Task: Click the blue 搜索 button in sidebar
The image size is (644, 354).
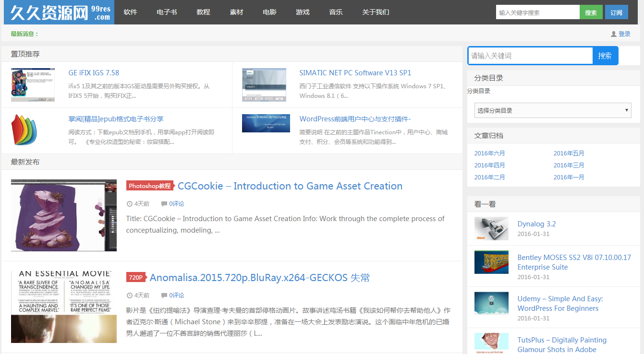Action: (x=605, y=56)
